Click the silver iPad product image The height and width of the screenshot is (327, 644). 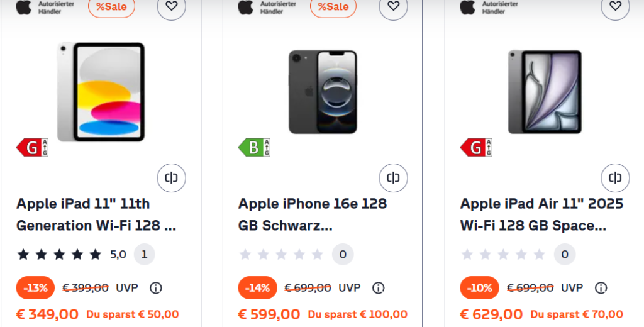click(101, 92)
